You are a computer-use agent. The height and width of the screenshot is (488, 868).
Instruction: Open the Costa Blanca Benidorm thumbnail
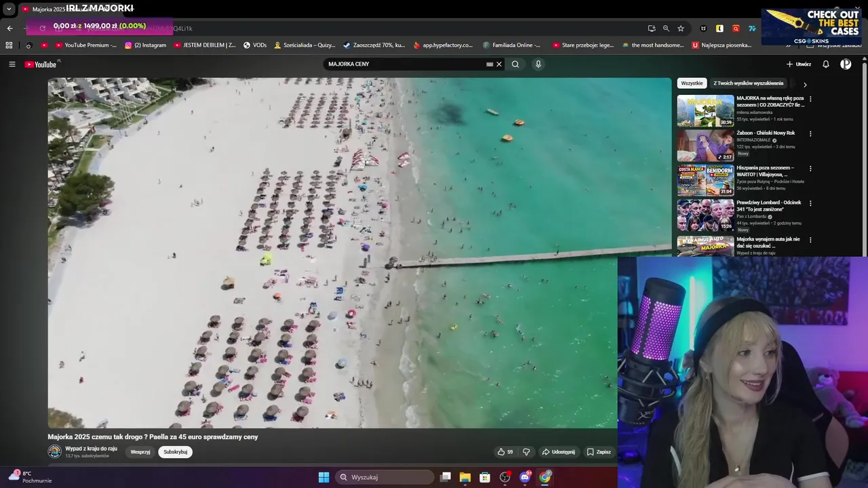pos(705,180)
